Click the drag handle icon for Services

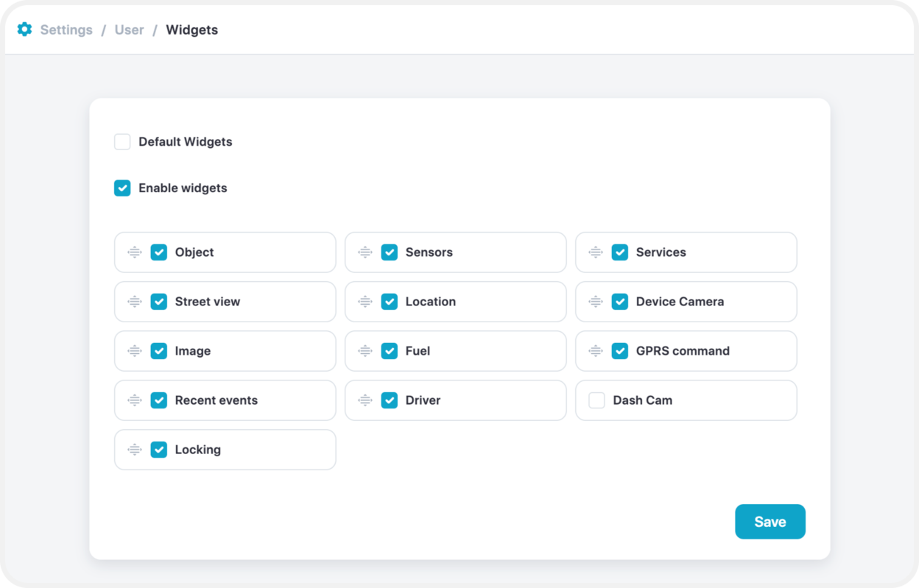click(x=596, y=252)
